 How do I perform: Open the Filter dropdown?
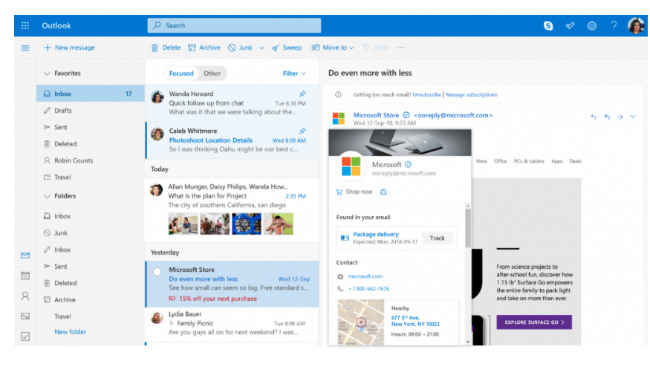point(294,73)
